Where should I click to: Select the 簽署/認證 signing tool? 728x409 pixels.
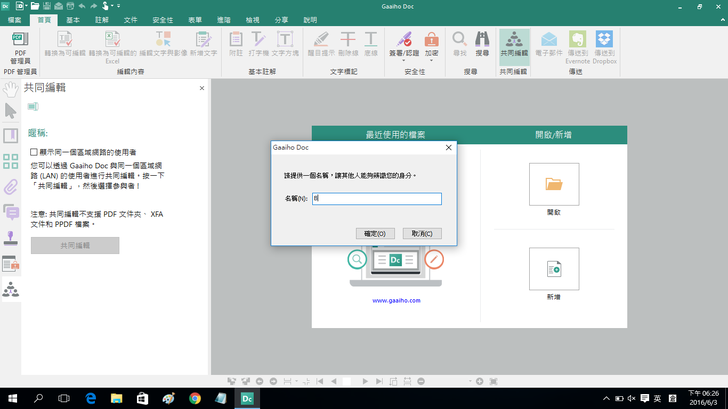point(404,46)
